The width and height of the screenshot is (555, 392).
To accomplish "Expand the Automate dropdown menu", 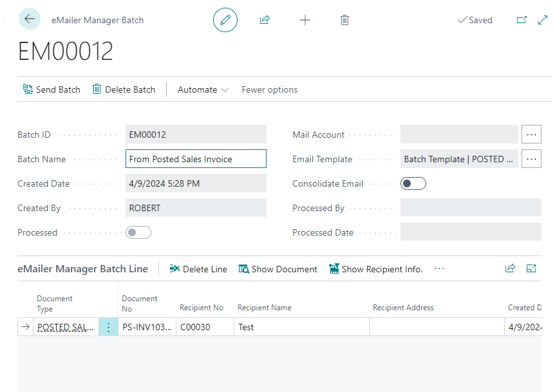I will [x=203, y=89].
